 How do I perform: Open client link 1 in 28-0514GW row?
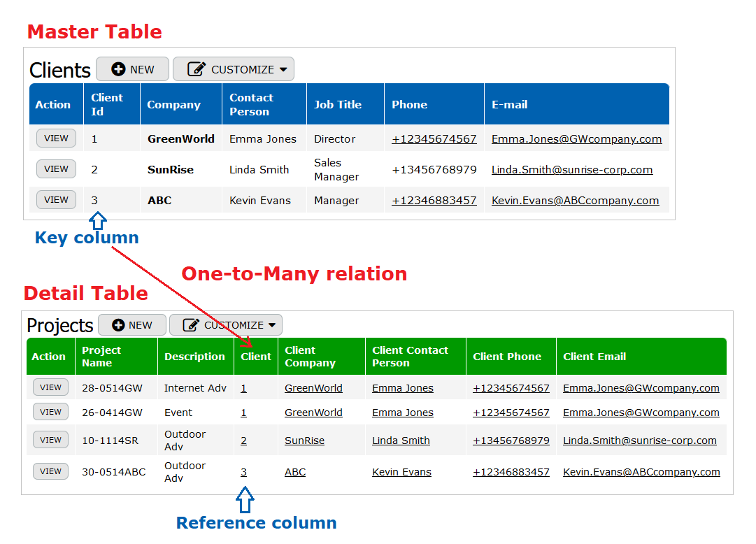tap(243, 388)
